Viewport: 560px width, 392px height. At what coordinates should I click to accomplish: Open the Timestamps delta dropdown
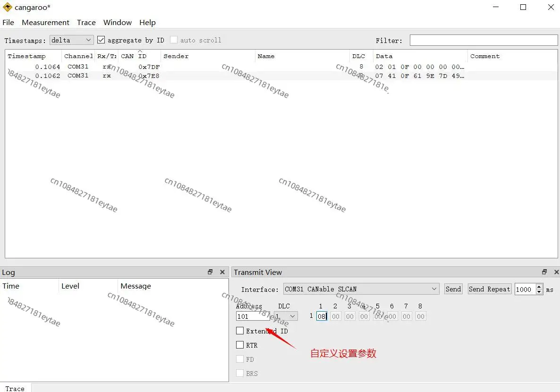click(71, 40)
